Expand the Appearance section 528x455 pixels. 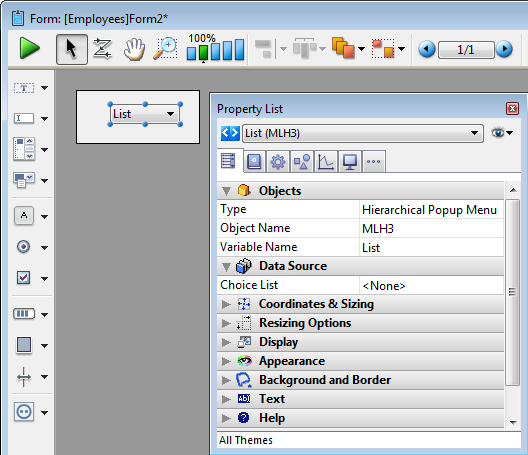360,361
